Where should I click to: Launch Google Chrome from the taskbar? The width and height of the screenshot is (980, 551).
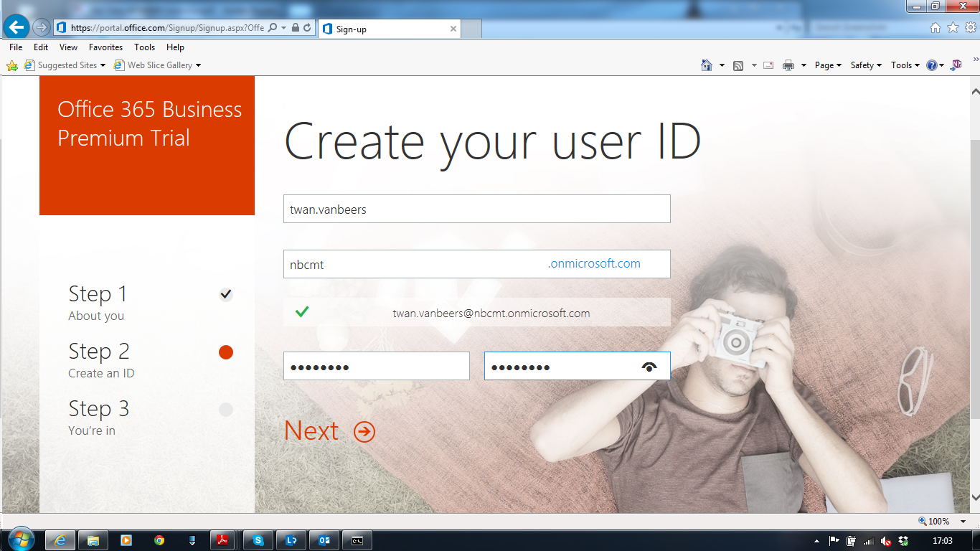159,540
